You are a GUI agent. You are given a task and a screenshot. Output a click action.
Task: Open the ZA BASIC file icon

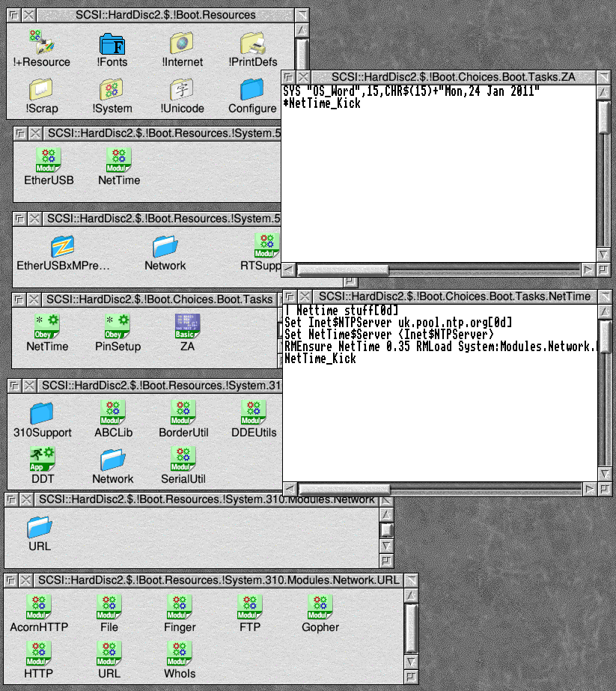186,326
